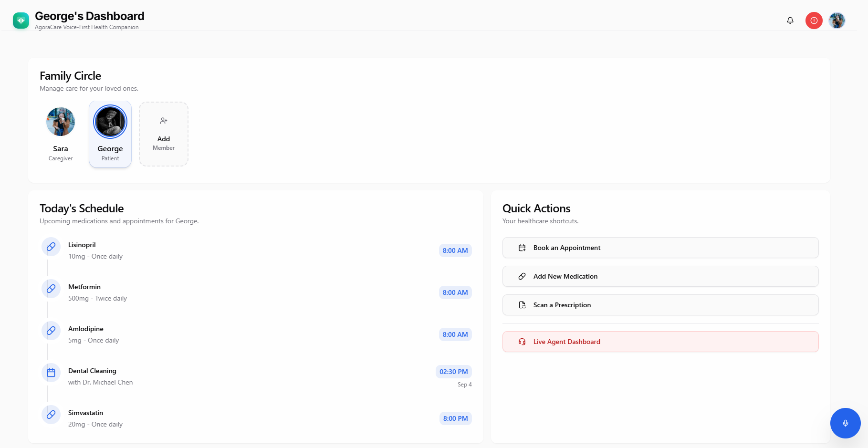Image resolution: width=868 pixels, height=448 pixels.
Task: Click the add-person icon in Add Member
Action: click(x=164, y=121)
